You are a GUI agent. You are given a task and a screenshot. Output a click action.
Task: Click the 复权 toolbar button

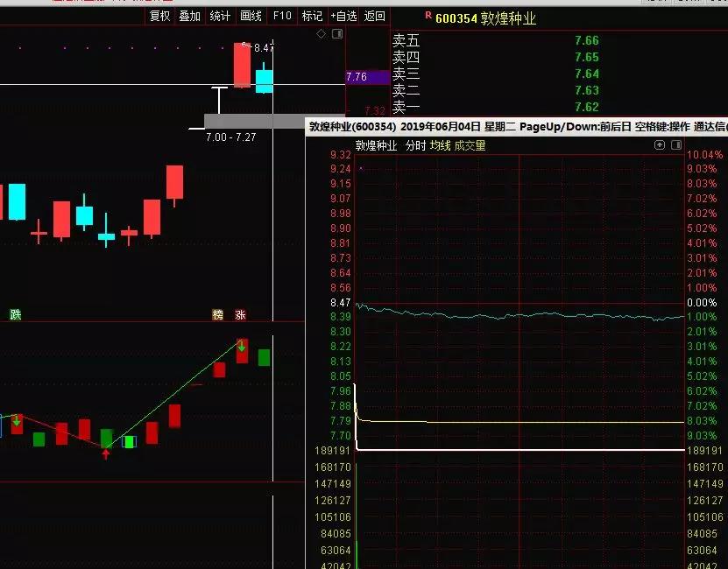pos(159,16)
